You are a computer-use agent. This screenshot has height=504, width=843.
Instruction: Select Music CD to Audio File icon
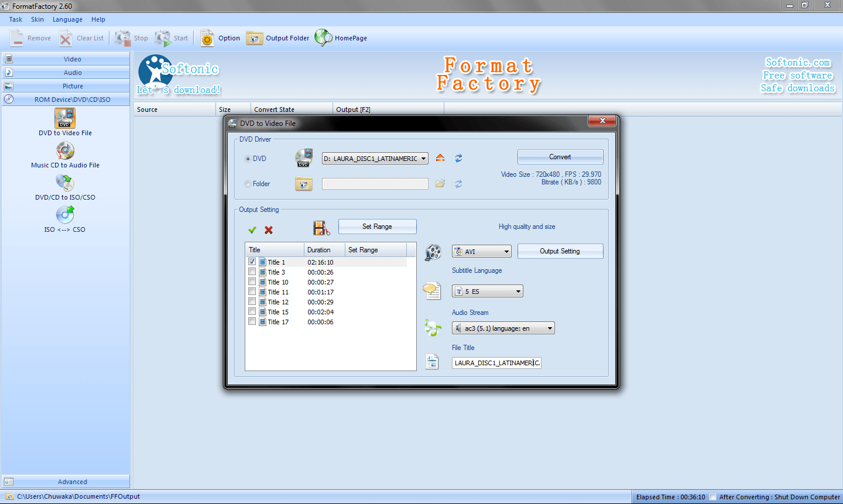pyautogui.click(x=65, y=150)
